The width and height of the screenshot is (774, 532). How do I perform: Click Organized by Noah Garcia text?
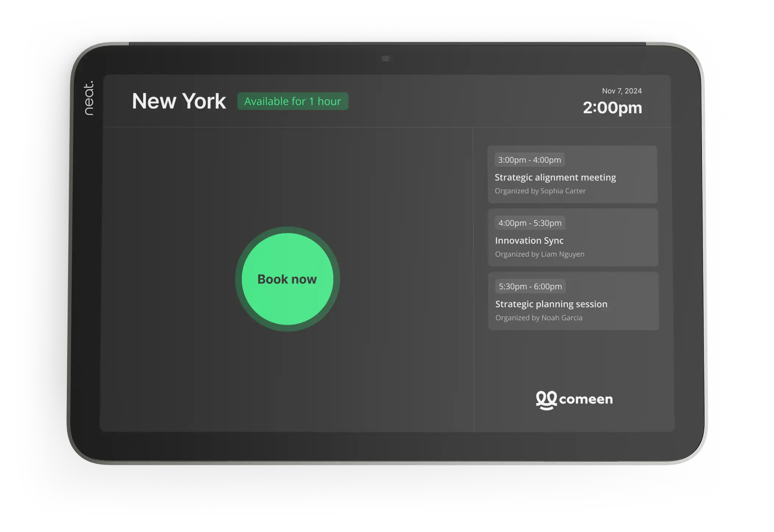point(538,318)
